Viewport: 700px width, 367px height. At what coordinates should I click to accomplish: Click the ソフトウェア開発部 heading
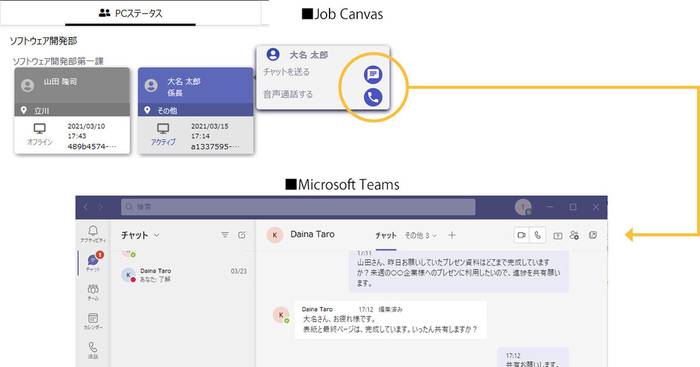pyautogui.click(x=43, y=41)
